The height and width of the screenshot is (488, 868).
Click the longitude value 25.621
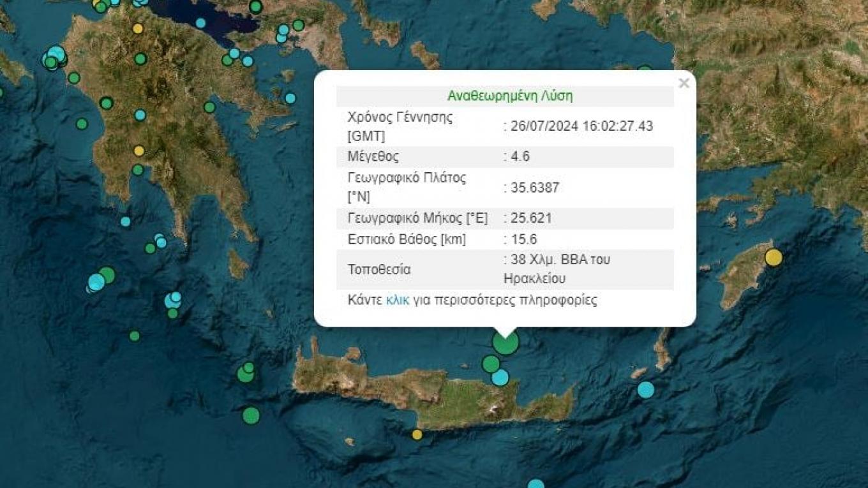pos(530,218)
